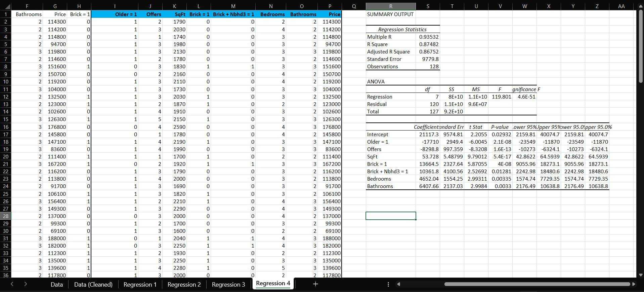
Task: Select Intercept coefficient 21117.3
Action: 428,134
